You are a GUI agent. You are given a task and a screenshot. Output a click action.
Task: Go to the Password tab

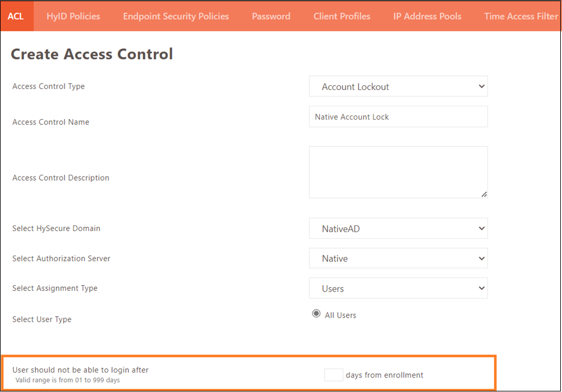click(271, 16)
